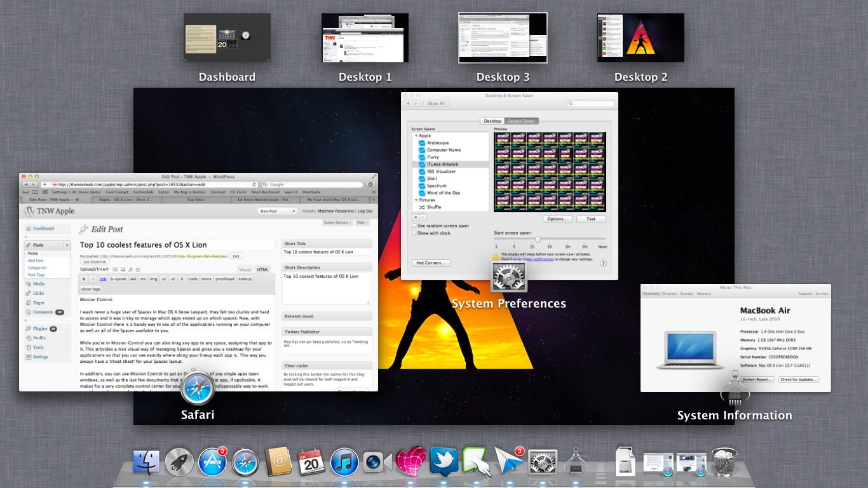868x488 pixels.
Task: Select Flurry screen saver
Action: [433, 157]
